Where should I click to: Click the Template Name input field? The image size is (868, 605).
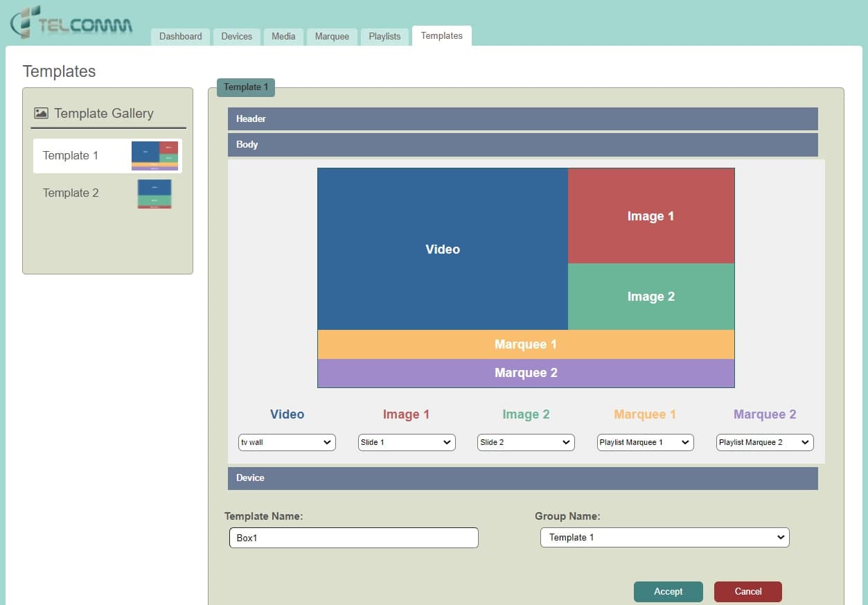pyautogui.click(x=353, y=538)
